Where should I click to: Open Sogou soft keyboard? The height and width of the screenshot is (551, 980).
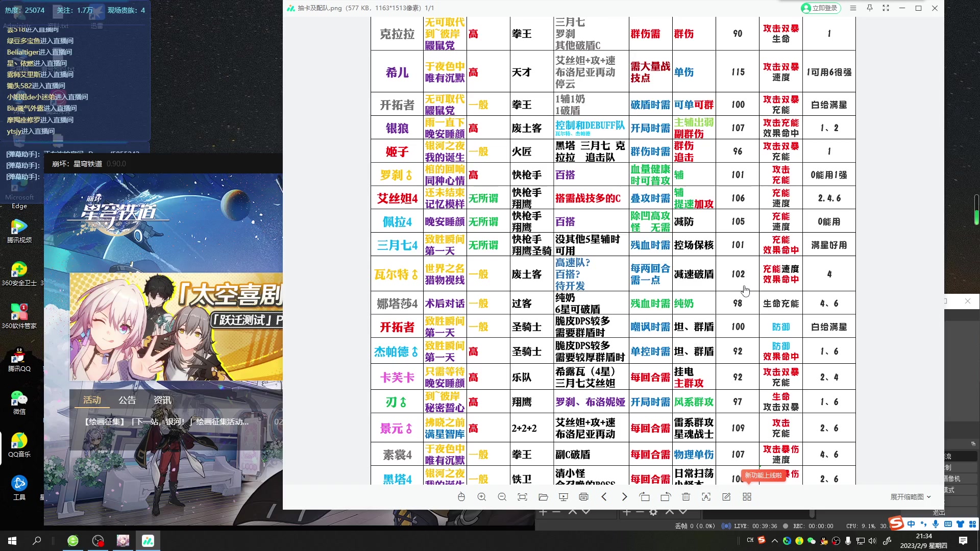[x=948, y=524]
